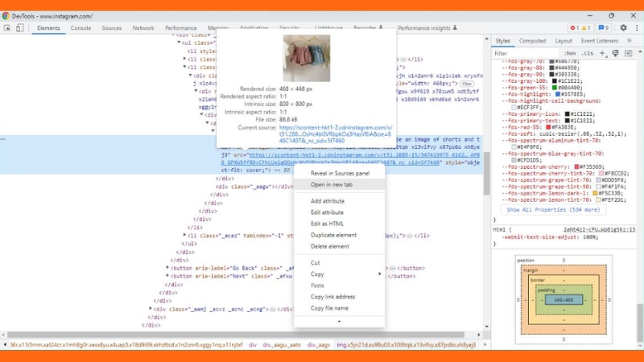Open DevTools settings gear
Image resolution: width=644 pixels, height=362 pixels.
coord(623,28)
